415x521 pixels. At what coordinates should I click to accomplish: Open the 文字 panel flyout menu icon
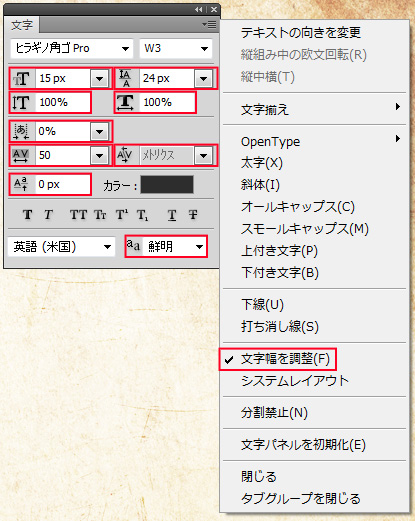click(209, 24)
